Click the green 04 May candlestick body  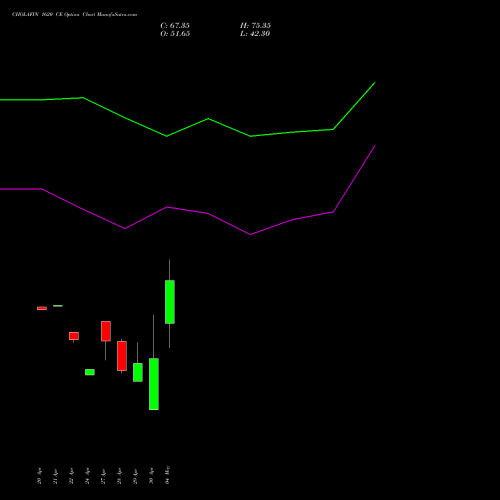coord(170,302)
